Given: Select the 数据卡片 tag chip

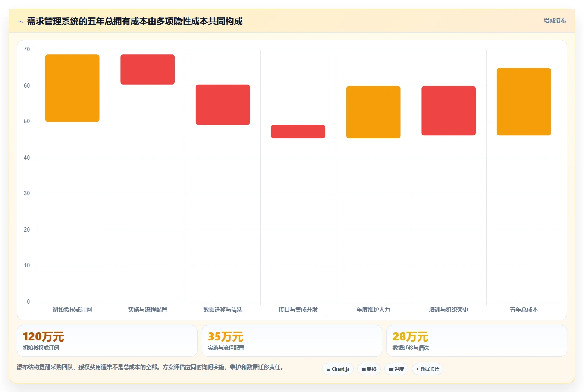Looking at the screenshot, I should [x=427, y=369].
